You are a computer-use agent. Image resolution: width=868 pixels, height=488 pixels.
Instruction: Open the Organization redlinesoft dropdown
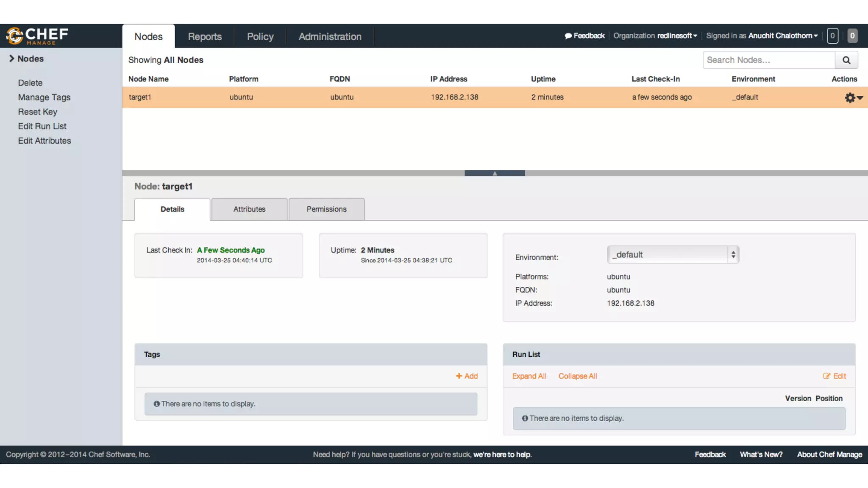tap(655, 36)
